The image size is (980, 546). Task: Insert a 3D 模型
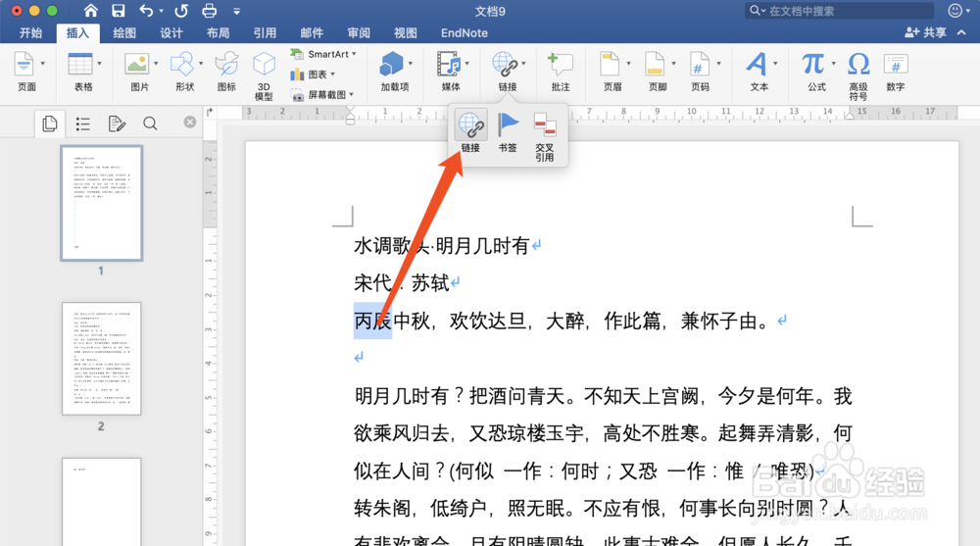264,75
